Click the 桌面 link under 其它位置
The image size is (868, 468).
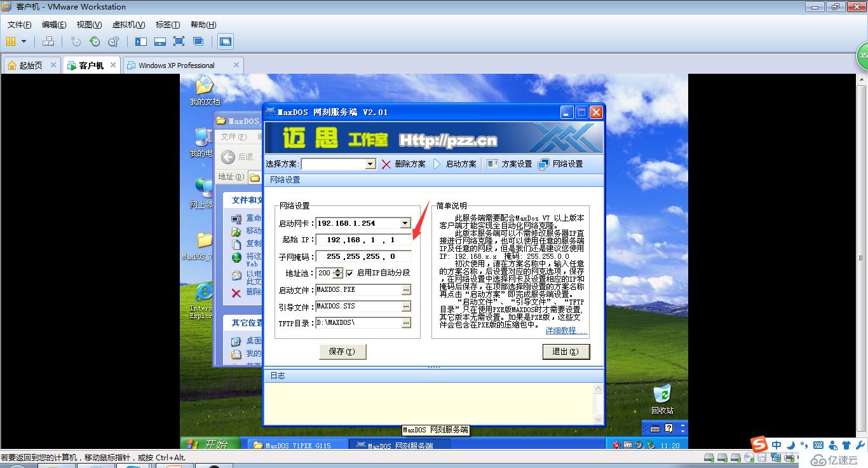(247, 341)
